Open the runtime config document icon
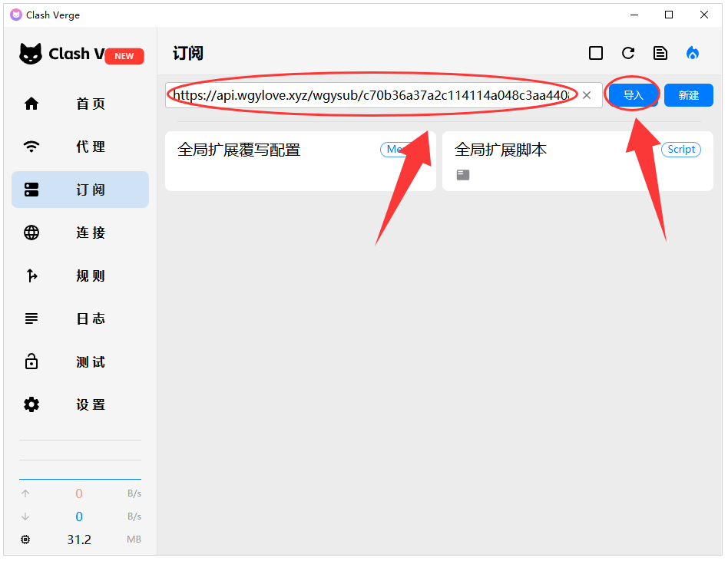Screen dimensions: 728x561 click(660, 53)
